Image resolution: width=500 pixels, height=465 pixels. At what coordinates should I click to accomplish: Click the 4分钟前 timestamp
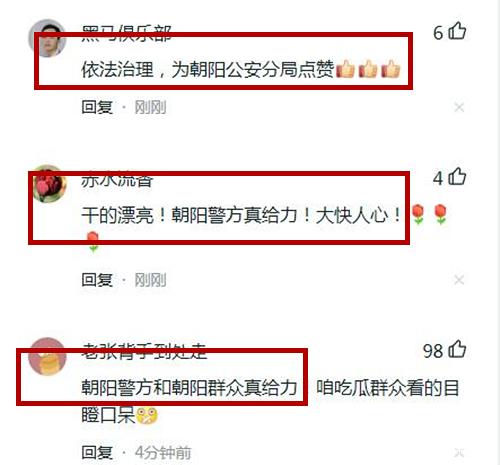click(x=163, y=453)
